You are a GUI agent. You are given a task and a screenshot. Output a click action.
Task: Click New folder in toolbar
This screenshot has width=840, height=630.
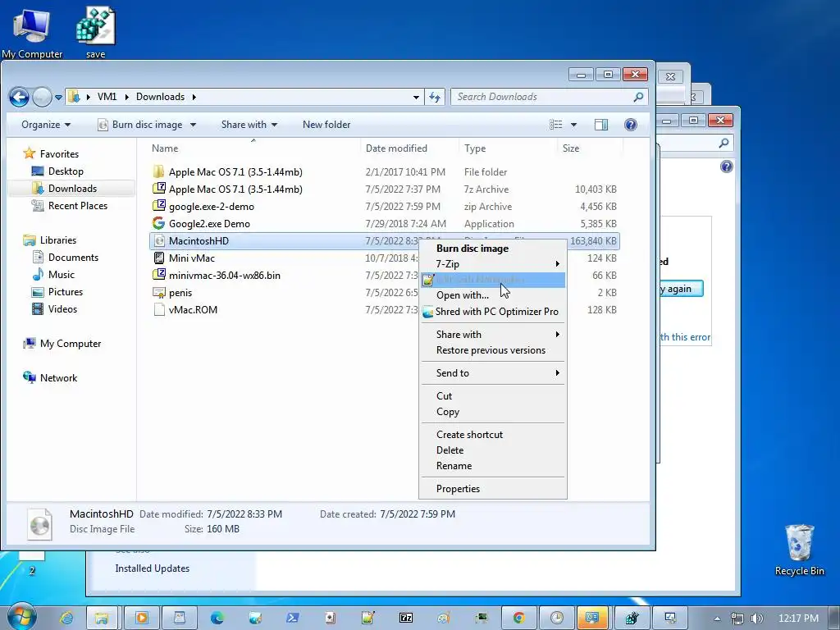tap(326, 125)
